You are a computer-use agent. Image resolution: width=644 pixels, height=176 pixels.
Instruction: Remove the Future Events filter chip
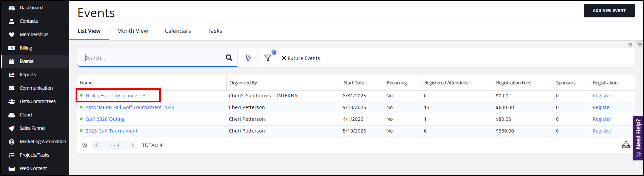[x=284, y=58]
